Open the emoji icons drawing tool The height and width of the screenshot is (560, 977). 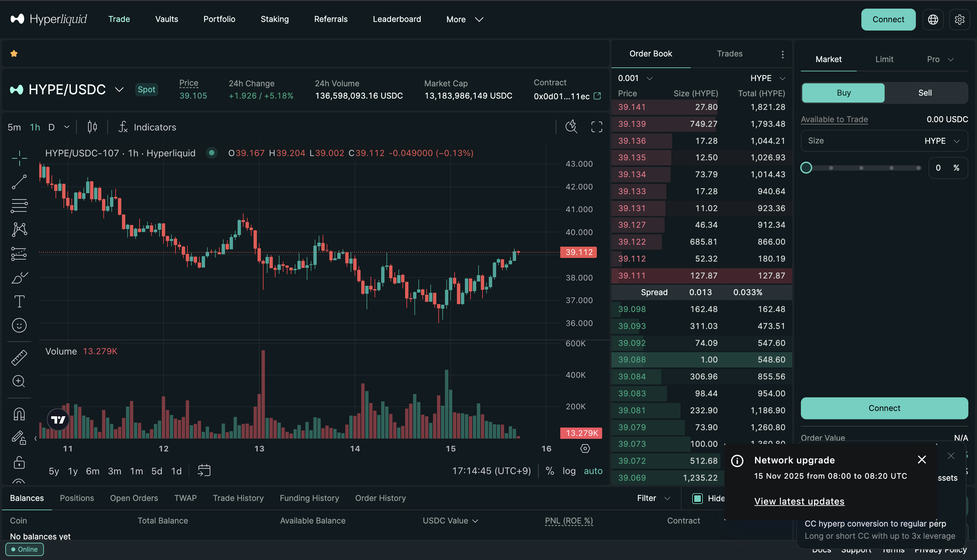(19, 325)
